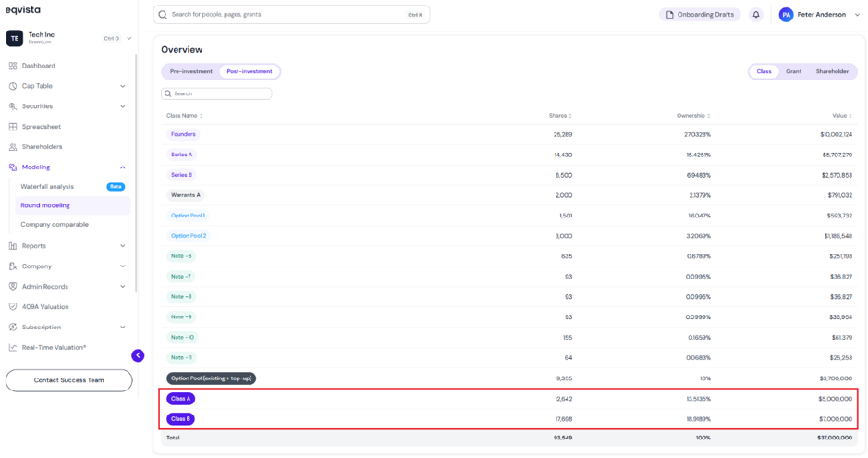
Task: Click the top search bar for people, pages
Action: coord(291,15)
